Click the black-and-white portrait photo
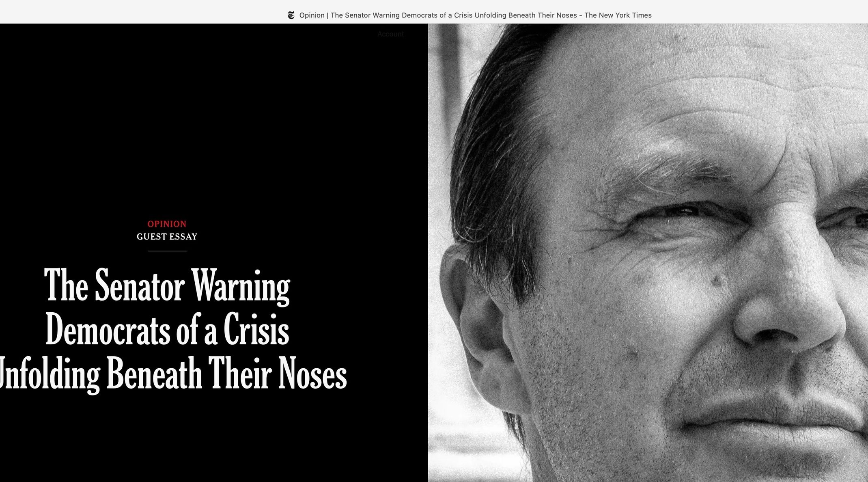The image size is (868, 482). (648, 253)
